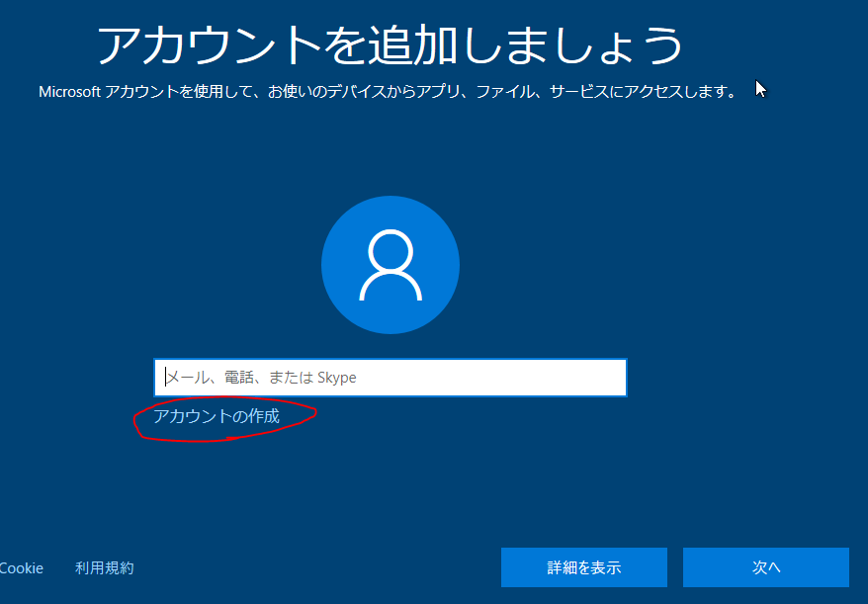Click the user avatar icon
The width and height of the screenshot is (868, 604).
tap(391, 265)
